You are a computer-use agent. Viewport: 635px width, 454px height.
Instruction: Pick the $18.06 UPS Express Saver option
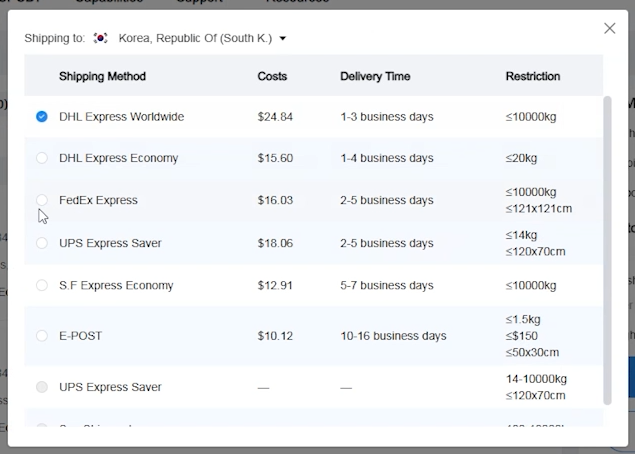[42, 243]
